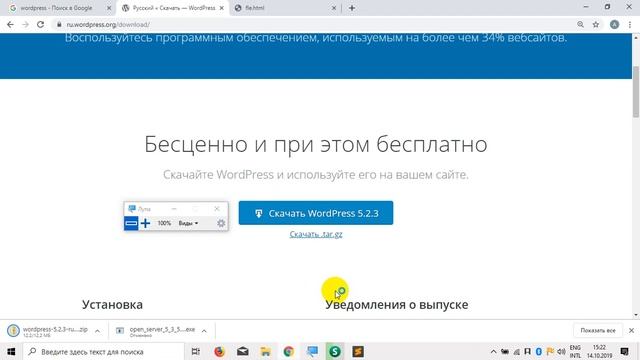Click Показать все downloads button
The height and width of the screenshot is (360, 640).
point(598,331)
